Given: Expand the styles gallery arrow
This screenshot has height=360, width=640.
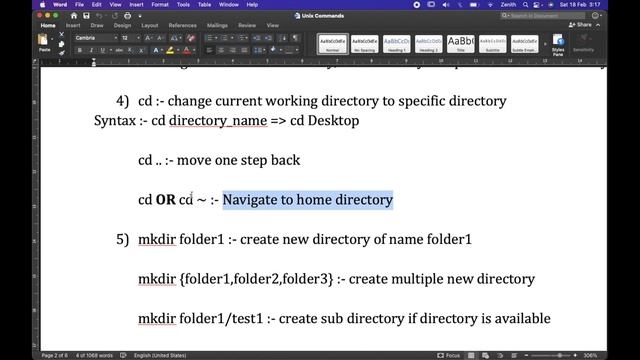Looking at the screenshot, I should click(x=545, y=44).
